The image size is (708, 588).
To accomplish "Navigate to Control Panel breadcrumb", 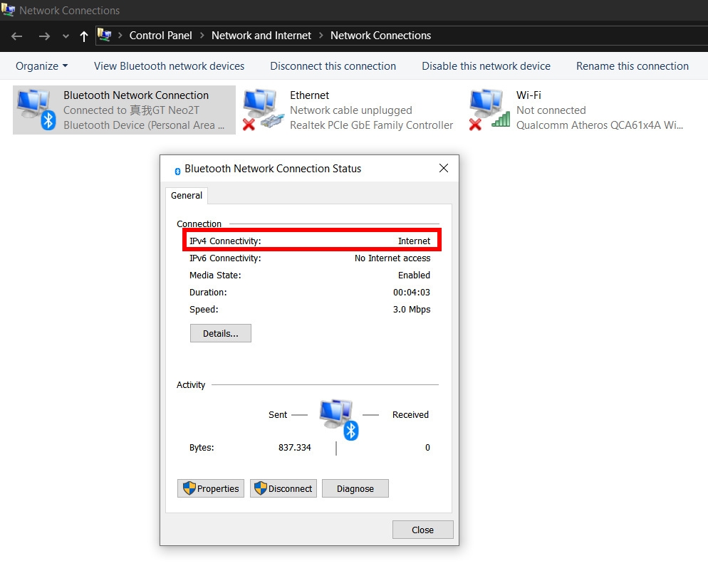I will [x=160, y=35].
